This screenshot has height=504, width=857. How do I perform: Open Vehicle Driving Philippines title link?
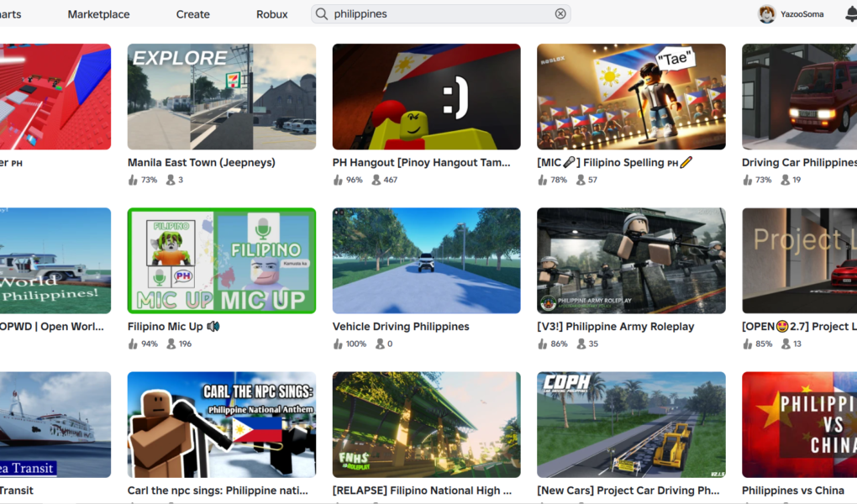(400, 327)
